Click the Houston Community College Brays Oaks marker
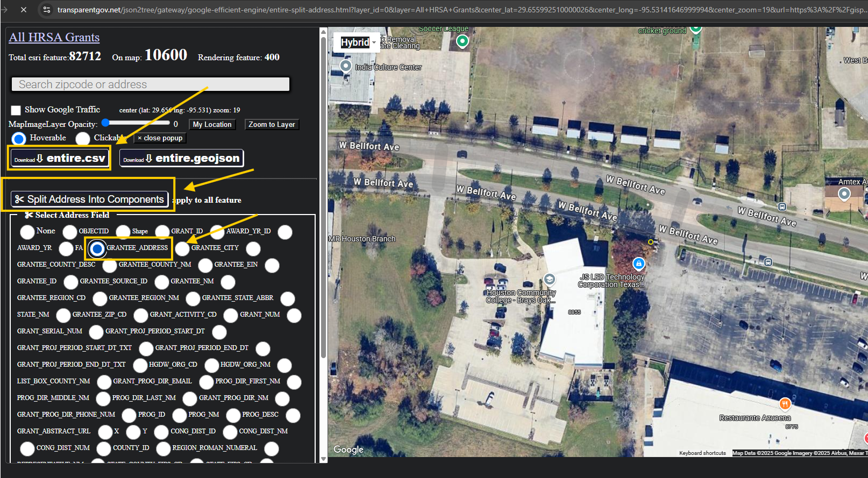868x478 pixels. pyautogui.click(x=549, y=279)
